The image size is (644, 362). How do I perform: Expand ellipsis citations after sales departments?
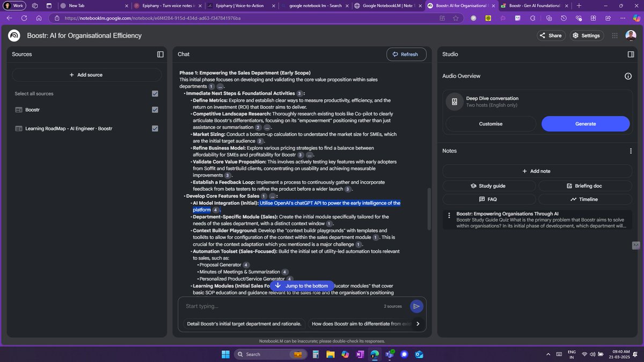click(220, 86)
